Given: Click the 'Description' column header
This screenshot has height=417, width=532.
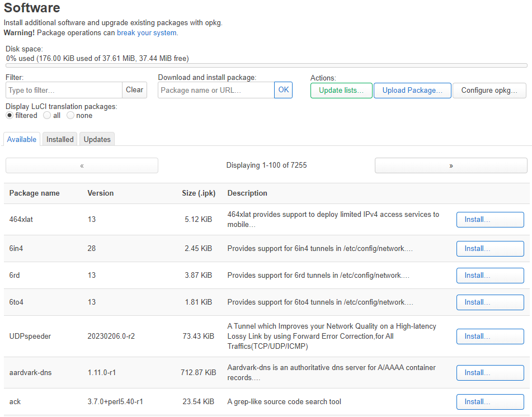Looking at the screenshot, I should tap(247, 193).
